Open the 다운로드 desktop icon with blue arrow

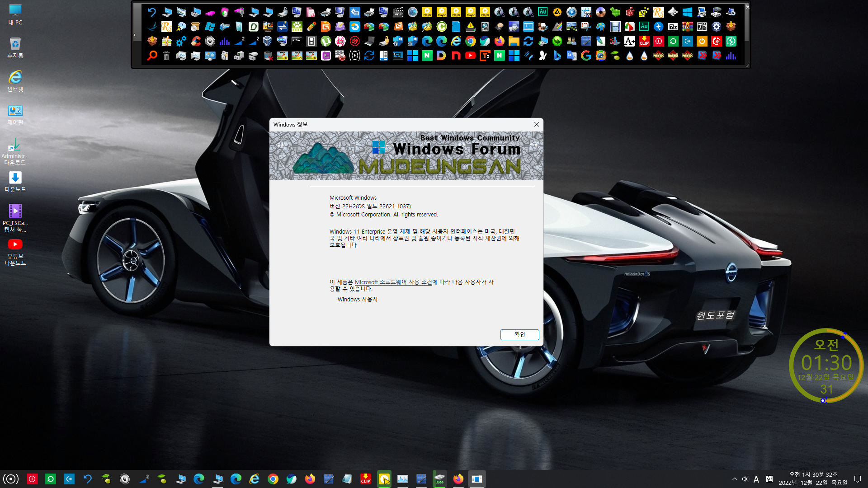point(15,182)
